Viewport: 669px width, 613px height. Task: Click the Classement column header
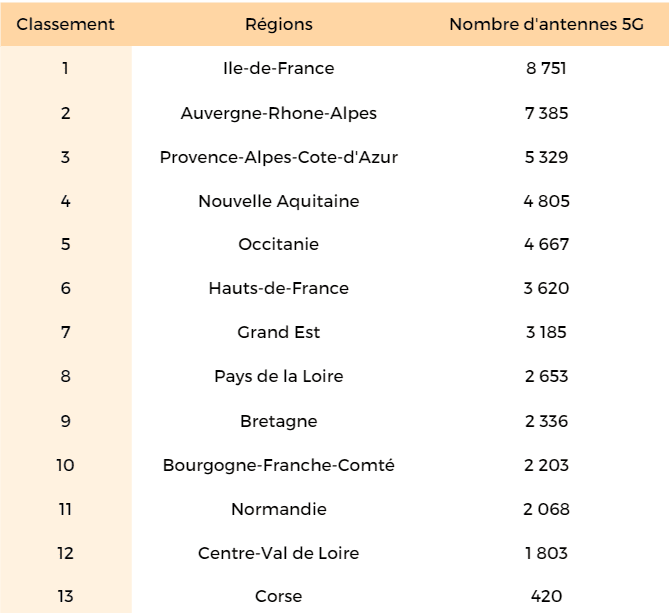66,24
